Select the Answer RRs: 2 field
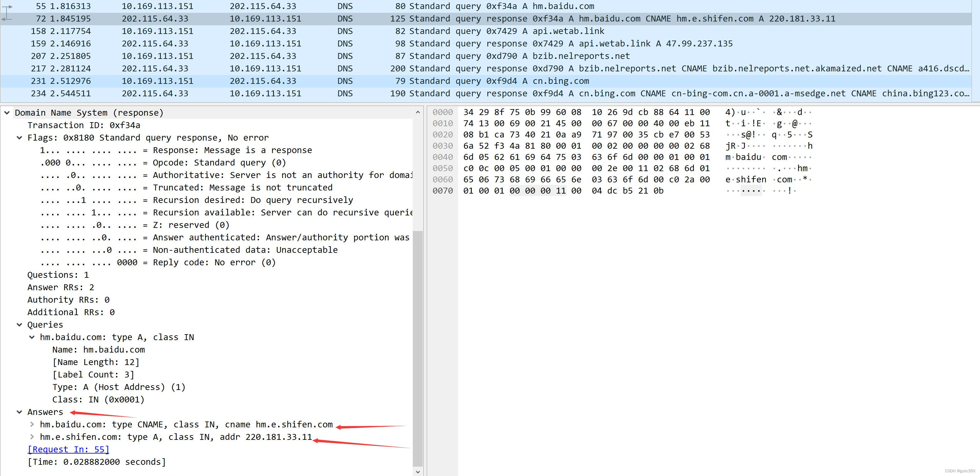 61,287
